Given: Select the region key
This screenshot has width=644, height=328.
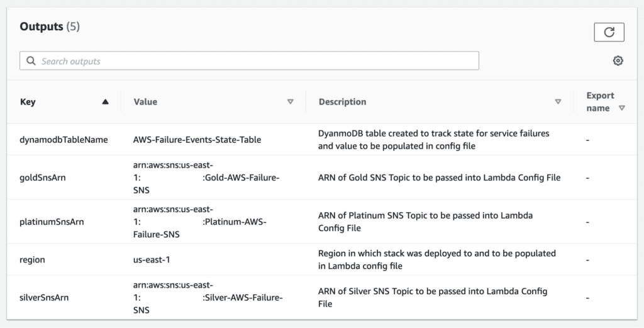Looking at the screenshot, I should (x=33, y=259).
